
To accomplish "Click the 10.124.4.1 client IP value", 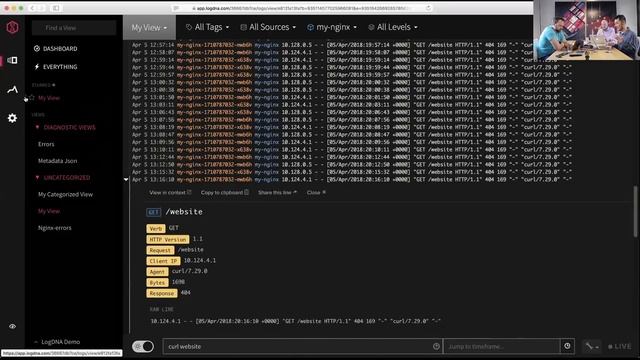I will pos(200,260).
